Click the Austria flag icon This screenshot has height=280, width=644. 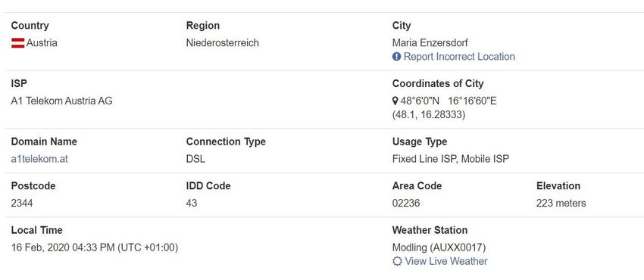point(17,43)
